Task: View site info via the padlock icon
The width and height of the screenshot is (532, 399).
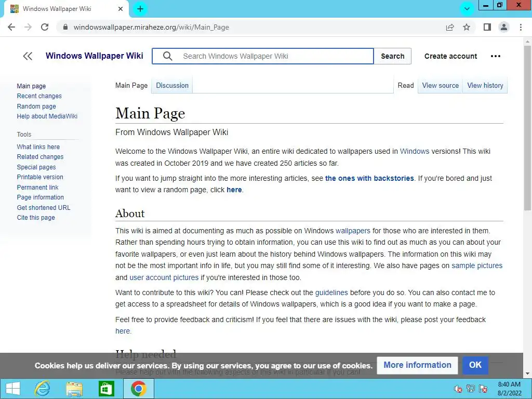Action: click(65, 27)
